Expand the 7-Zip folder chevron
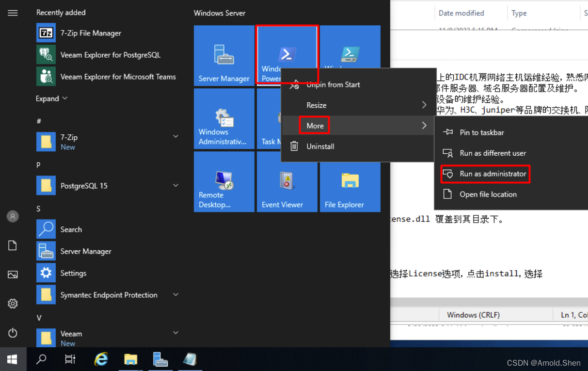Image resolution: width=588 pixels, height=371 pixels. [175, 137]
